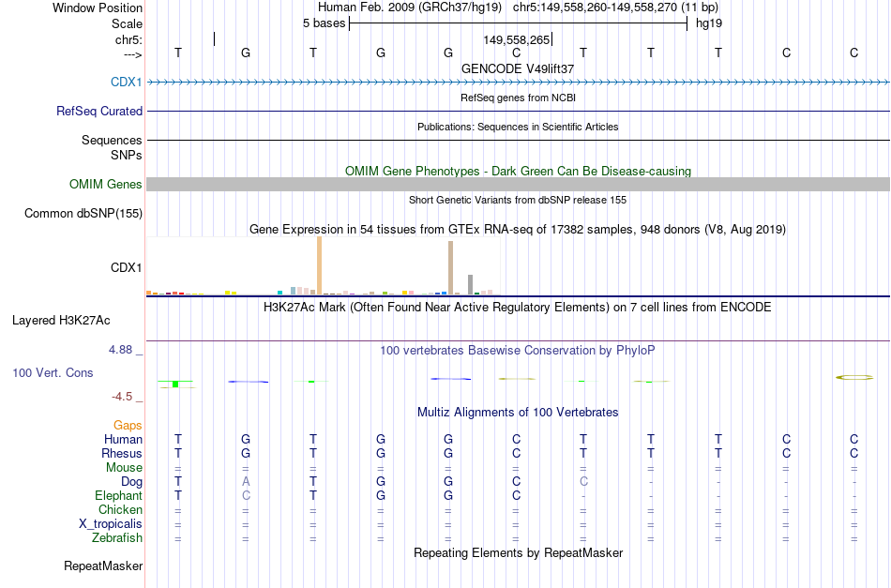Click the blue CDX1 GENCODE track label
This screenshot has height=588, width=891.
(x=127, y=82)
